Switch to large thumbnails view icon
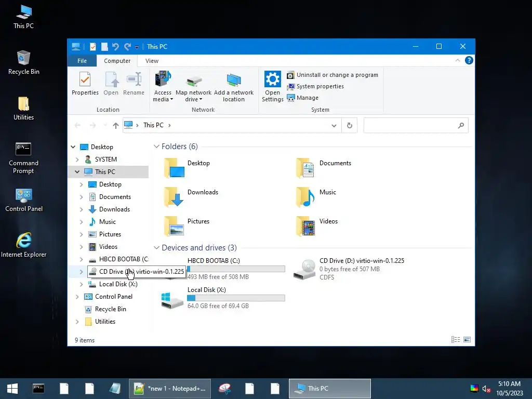The width and height of the screenshot is (532, 399). click(467, 340)
